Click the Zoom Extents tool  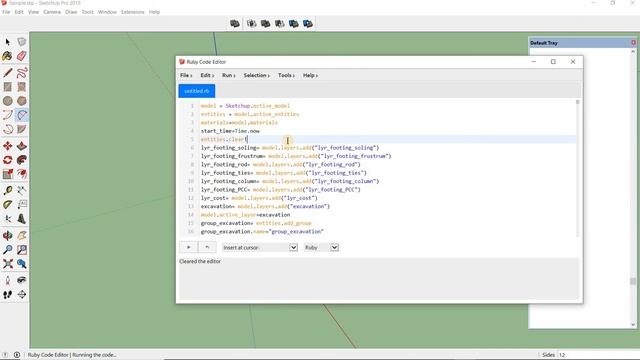pos(8,264)
